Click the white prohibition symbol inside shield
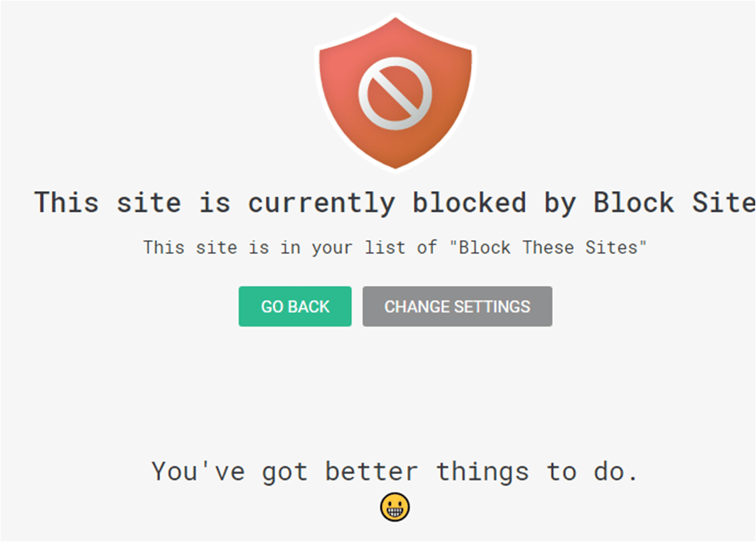This screenshot has width=756, height=542. point(395,93)
